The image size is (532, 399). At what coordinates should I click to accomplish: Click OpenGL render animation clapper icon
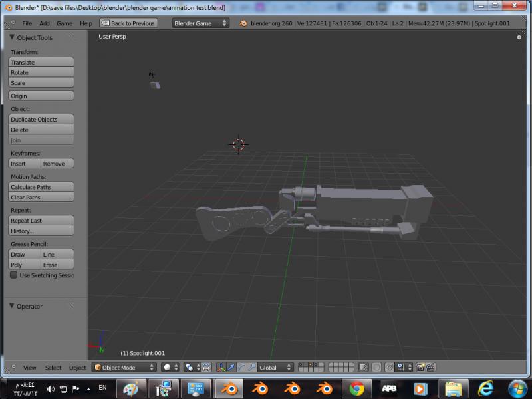430,368
